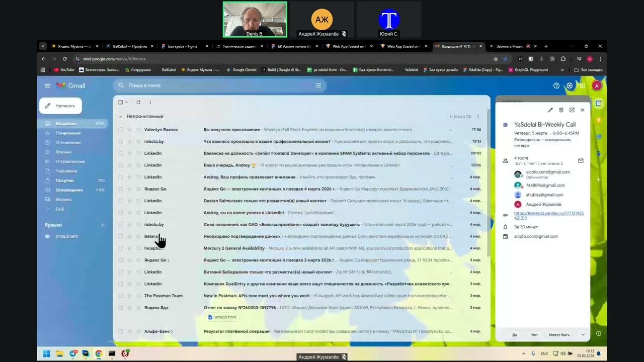The width and height of the screenshot is (644, 362).
Task: Open event in new window icon
Action: coord(572,110)
